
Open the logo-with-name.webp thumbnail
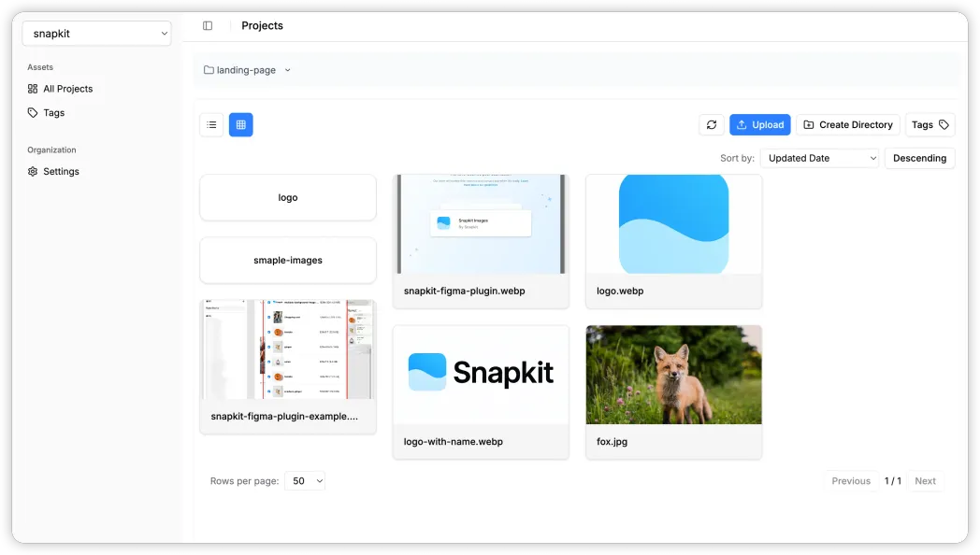(x=481, y=375)
